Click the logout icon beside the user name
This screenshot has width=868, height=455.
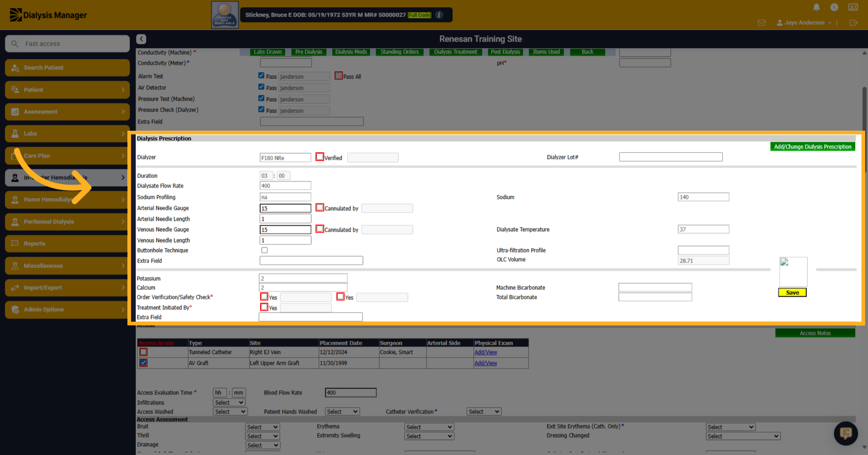click(x=854, y=22)
